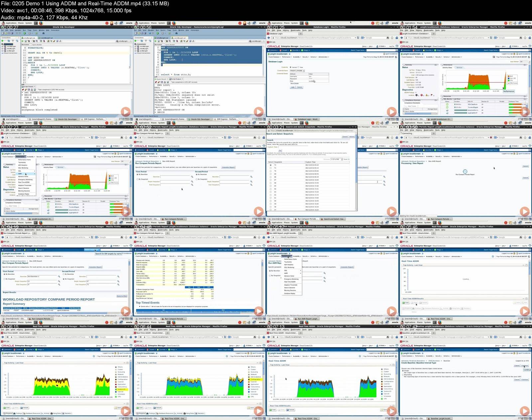This screenshot has height=420, width=532.
Task: Click top Cancel button in 00:03:50 frame
Action: 525,166
